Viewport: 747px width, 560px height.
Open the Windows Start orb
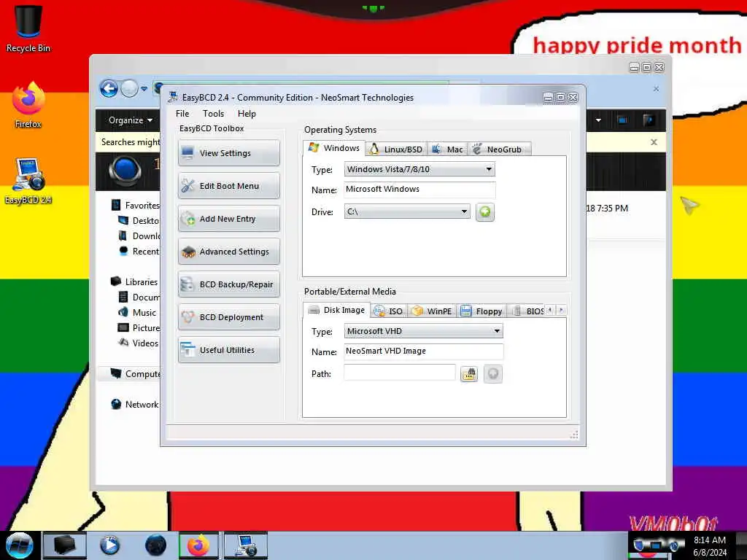pyautogui.click(x=20, y=545)
